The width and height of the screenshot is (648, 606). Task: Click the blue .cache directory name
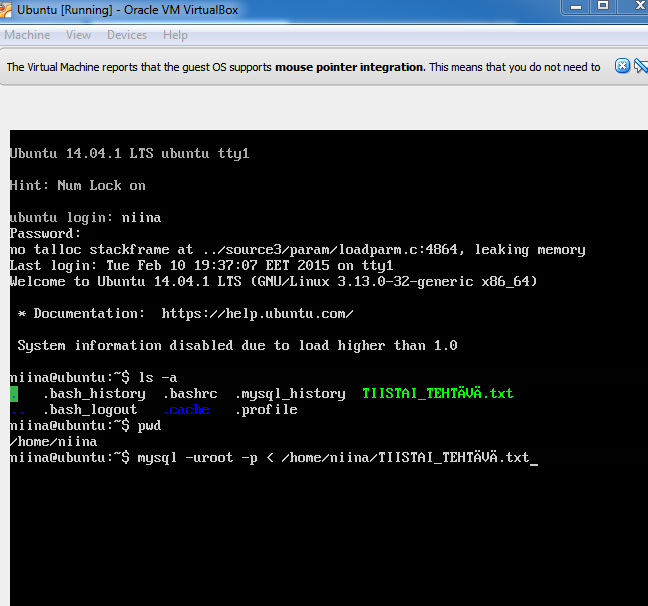tap(186, 409)
